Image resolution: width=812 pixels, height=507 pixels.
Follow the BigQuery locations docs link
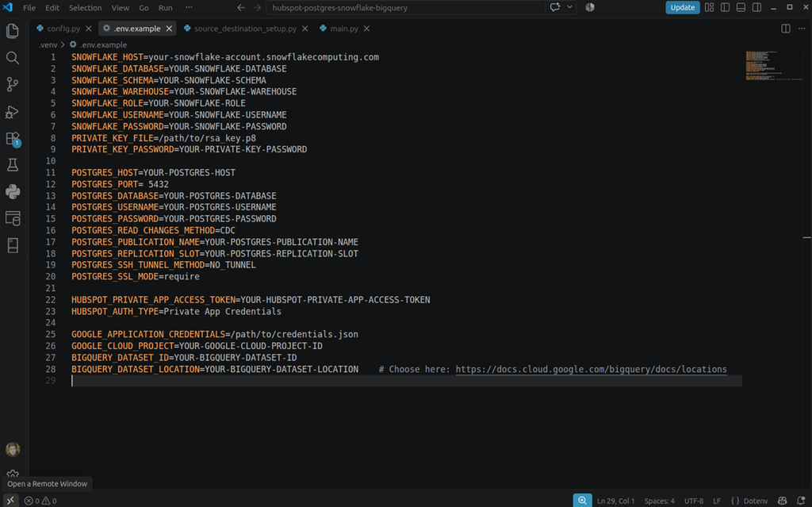(591, 369)
